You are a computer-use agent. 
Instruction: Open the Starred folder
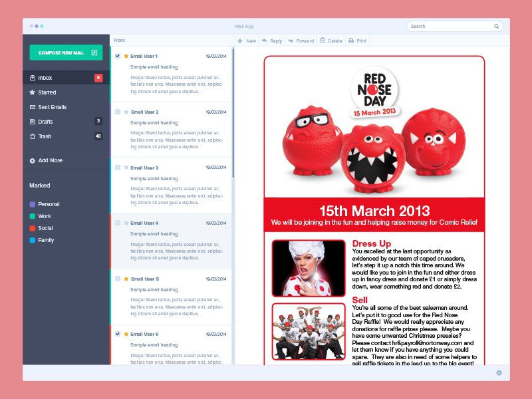pyautogui.click(x=66, y=92)
